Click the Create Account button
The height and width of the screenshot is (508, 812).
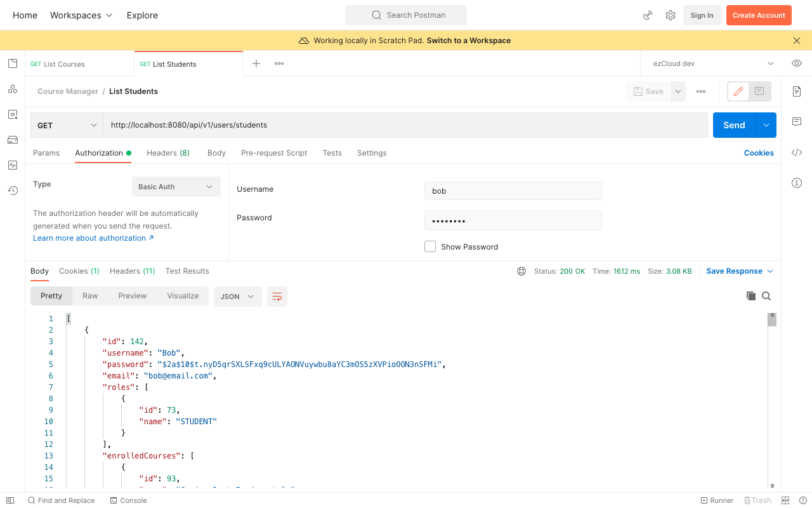point(759,15)
